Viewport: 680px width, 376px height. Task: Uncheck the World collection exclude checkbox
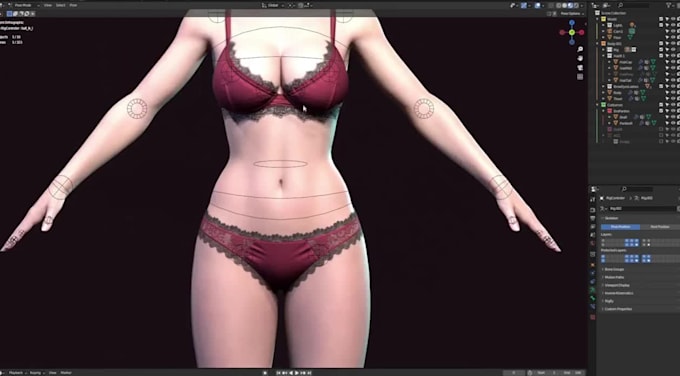[661, 19]
